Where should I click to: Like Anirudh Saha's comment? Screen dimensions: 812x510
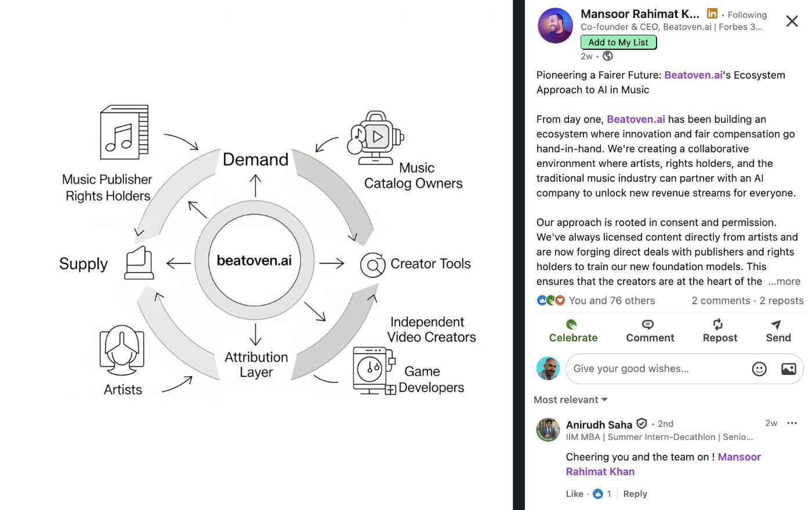click(574, 494)
